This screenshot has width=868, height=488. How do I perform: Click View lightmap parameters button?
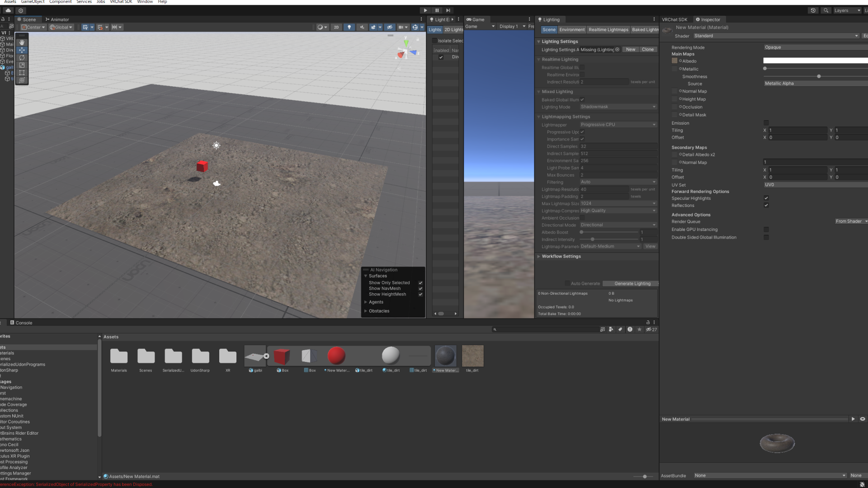point(650,246)
